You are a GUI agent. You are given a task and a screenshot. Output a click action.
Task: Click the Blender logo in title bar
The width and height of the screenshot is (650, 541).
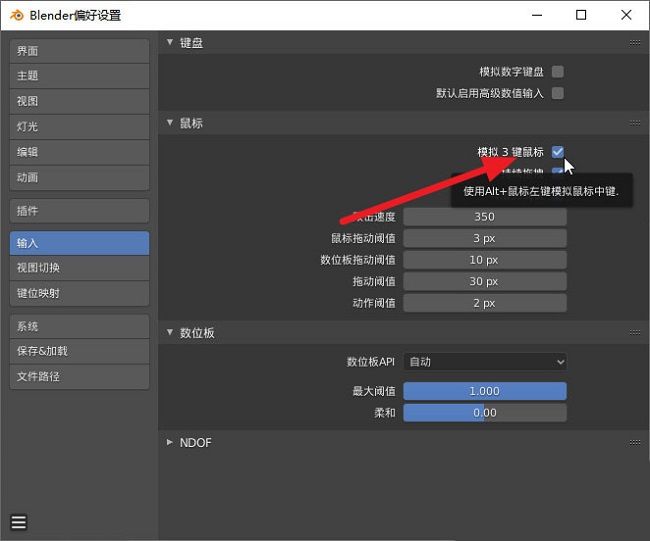17,15
